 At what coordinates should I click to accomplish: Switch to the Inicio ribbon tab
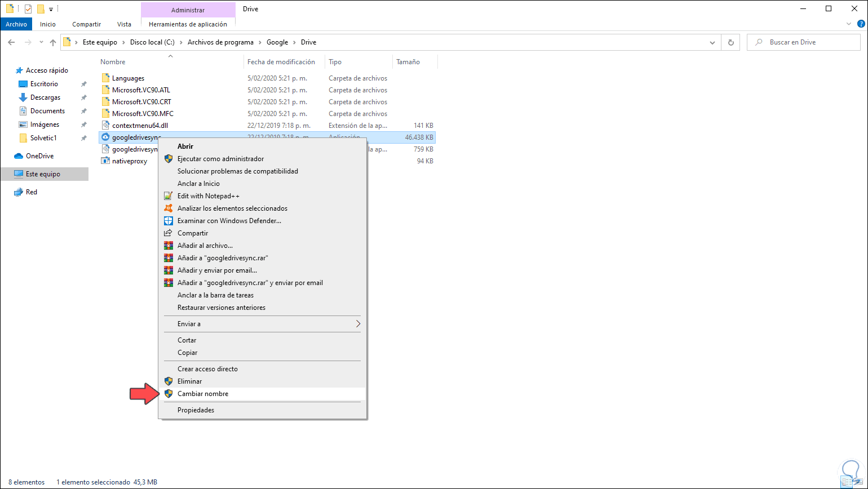[x=48, y=24]
